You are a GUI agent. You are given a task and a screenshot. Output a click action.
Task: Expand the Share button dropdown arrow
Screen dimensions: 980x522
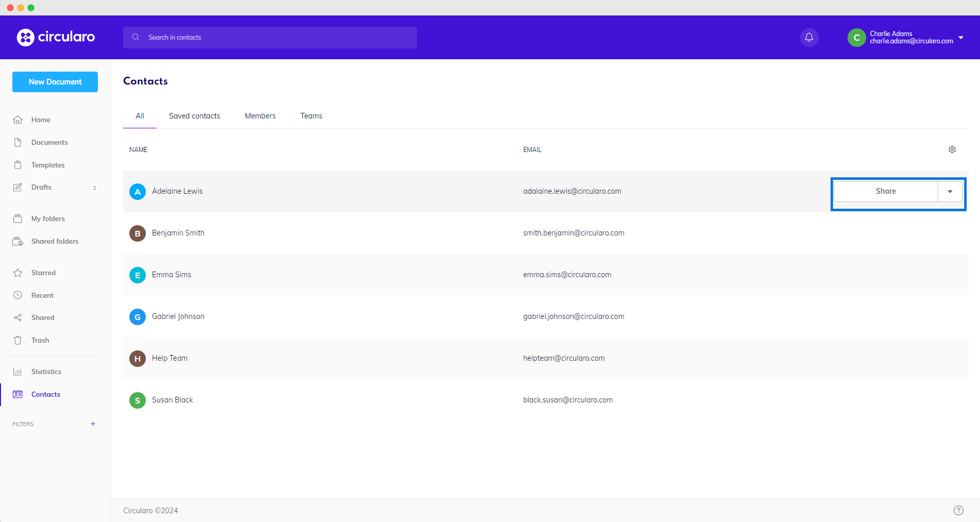950,192
